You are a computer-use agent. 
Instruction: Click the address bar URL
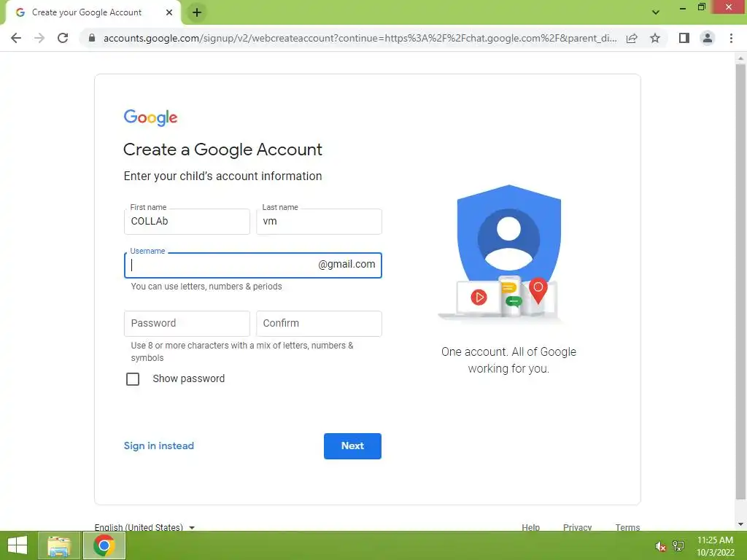click(360, 38)
